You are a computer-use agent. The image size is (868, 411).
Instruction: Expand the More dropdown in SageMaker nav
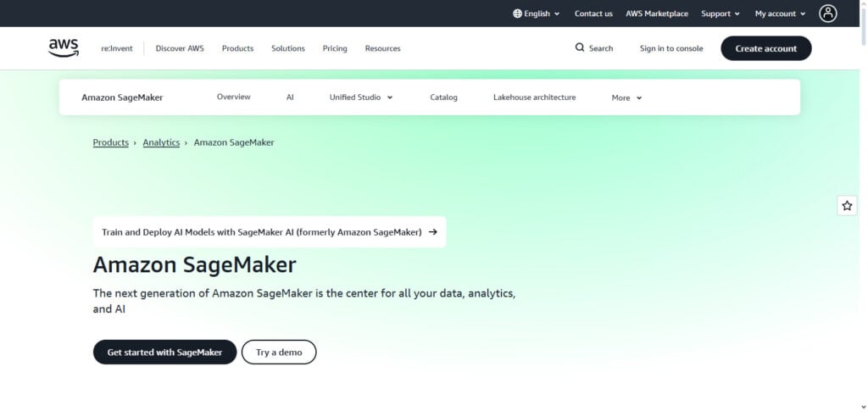click(626, 98)
